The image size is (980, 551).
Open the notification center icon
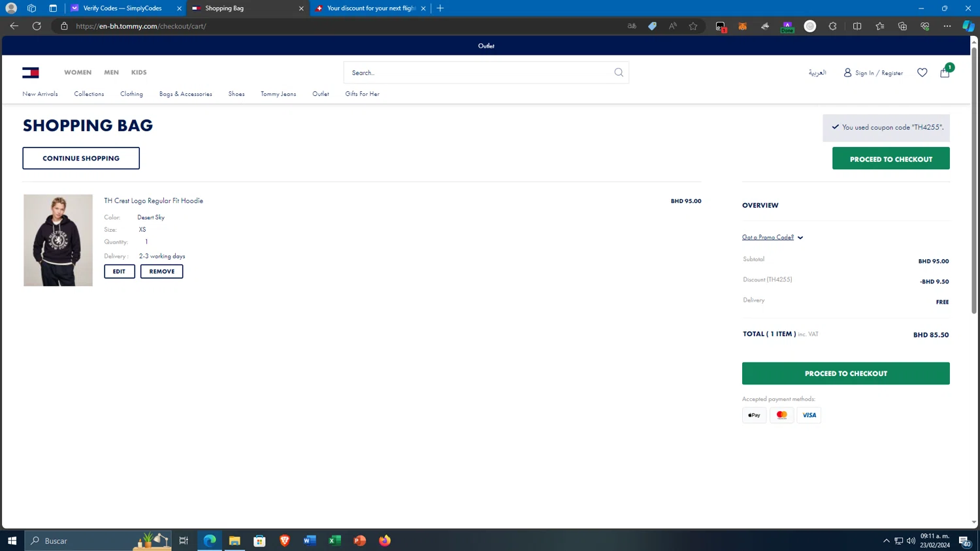pos(964,541)
